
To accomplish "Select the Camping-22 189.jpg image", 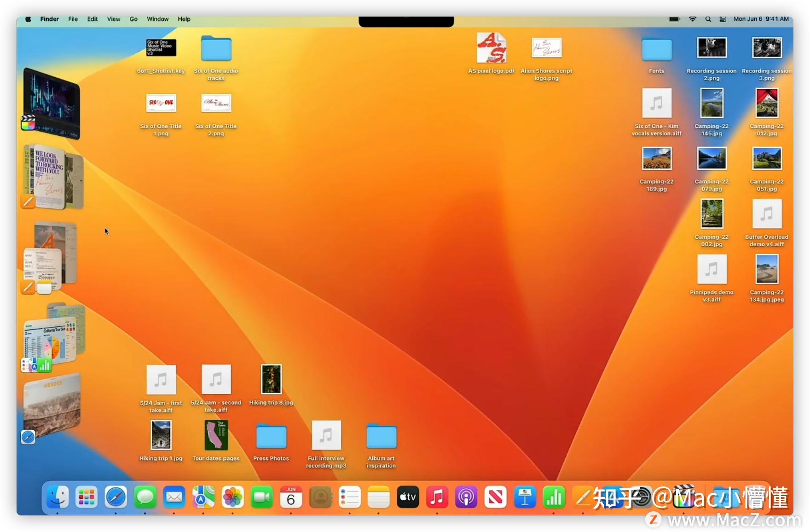I will 657,169.
